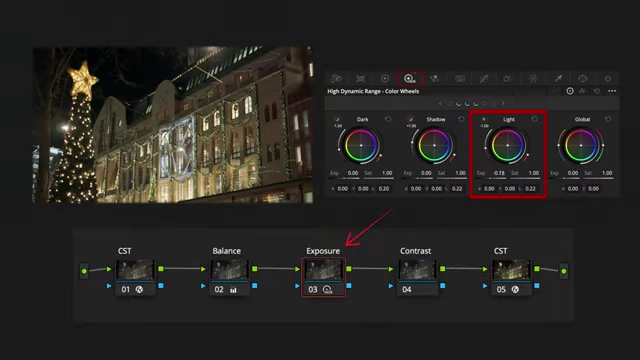Click the Exposure node label

323,251
